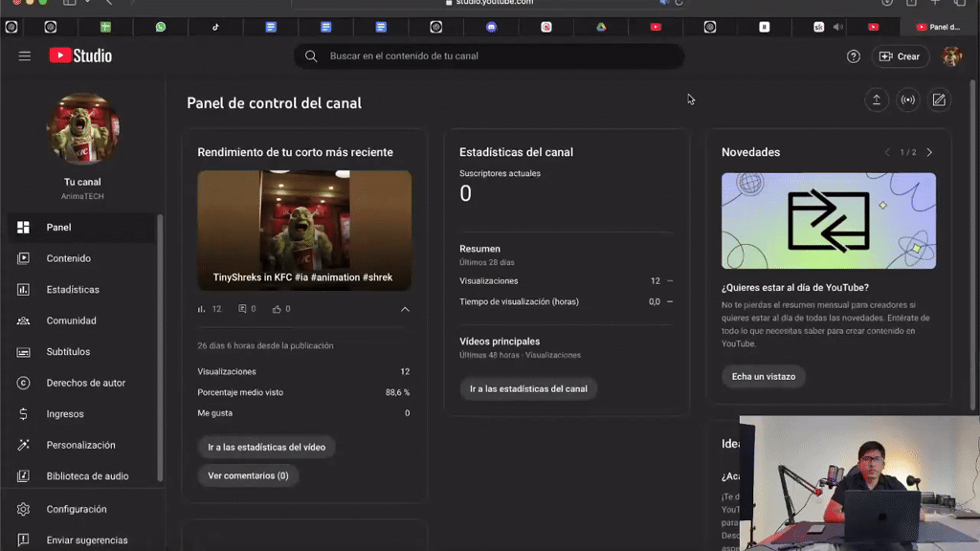Open Personalización in the sidebar
This screenshot has height=551, width=980.
[x=81, y=445]
